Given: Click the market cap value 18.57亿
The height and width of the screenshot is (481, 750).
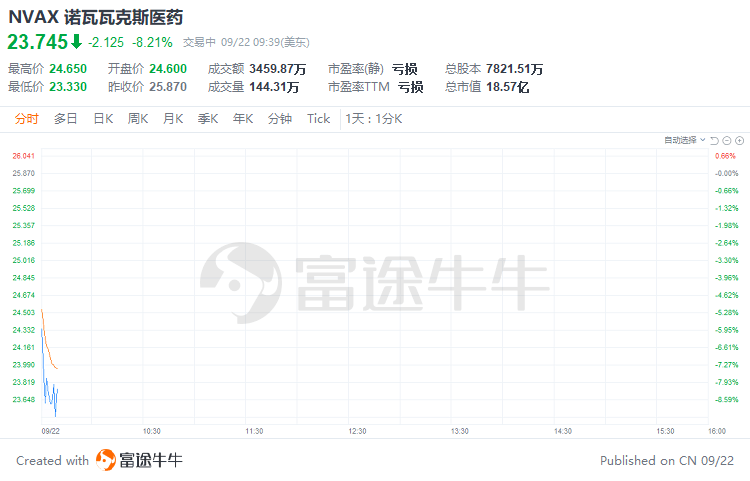Looking at the screenshot, I should coord(507,87).
